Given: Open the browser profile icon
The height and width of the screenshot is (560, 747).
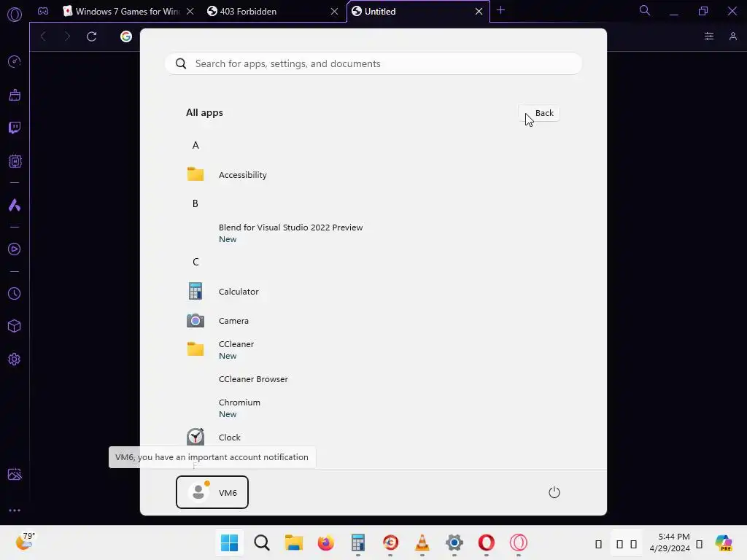Looking at the screenshot, I should tap(733, 36).
